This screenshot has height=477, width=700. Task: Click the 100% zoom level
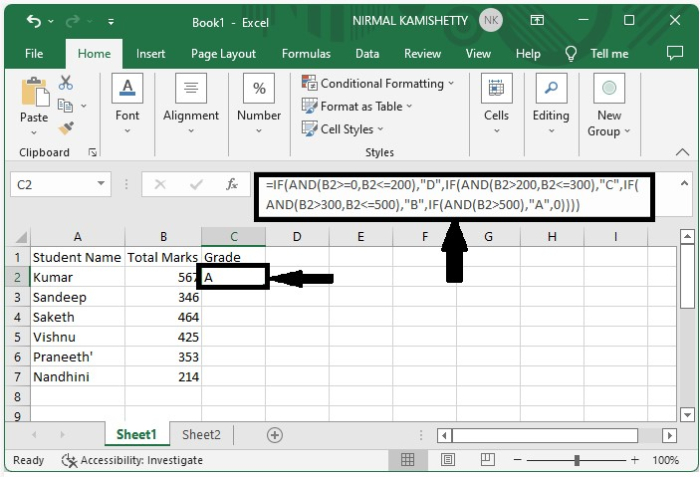pos(665,460)
